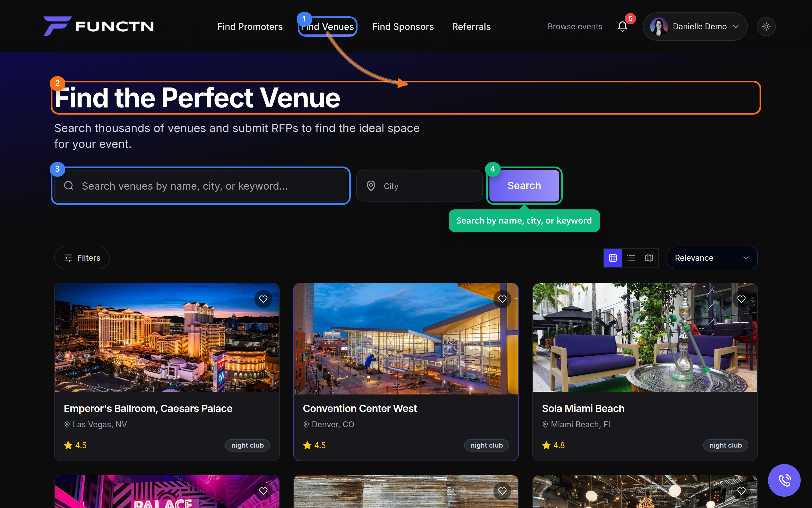Favorite Convention Center West via heart
Image resolution: width=812 pixels, height=508 pixels.
click(x=502, y=299)
